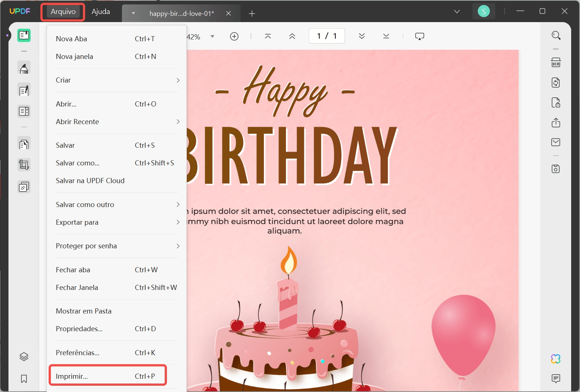Zoom in with the plus icon
This screenshot has height=392, width=580.
pyautogui.click(x=234, y=36)
